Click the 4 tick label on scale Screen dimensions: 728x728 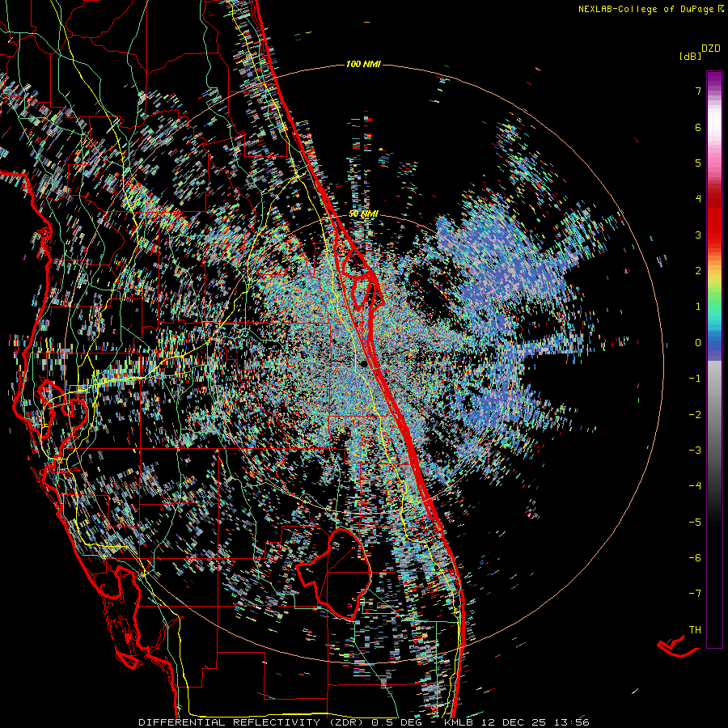[698, 199]
